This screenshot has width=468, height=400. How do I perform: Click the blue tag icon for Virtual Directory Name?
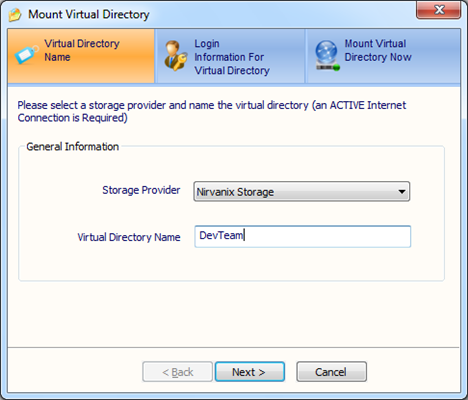(x=26, y=54)
